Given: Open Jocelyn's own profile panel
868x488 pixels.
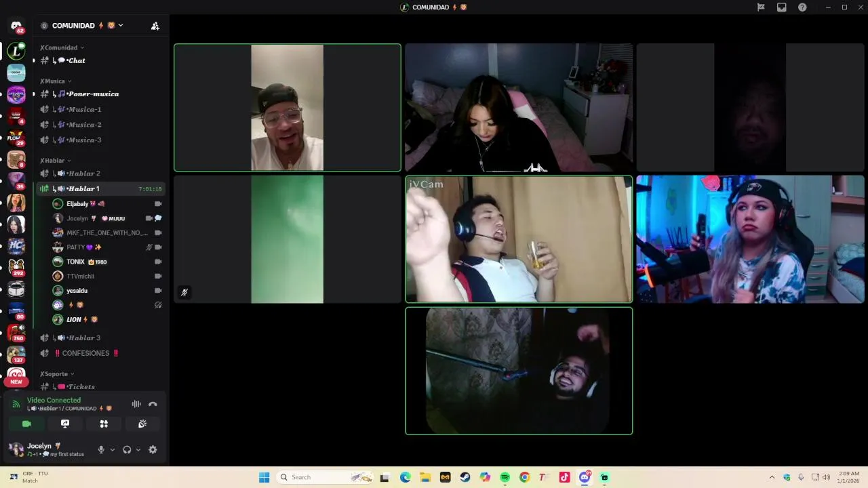Looking at the screenshot, I should pos(47,449).
